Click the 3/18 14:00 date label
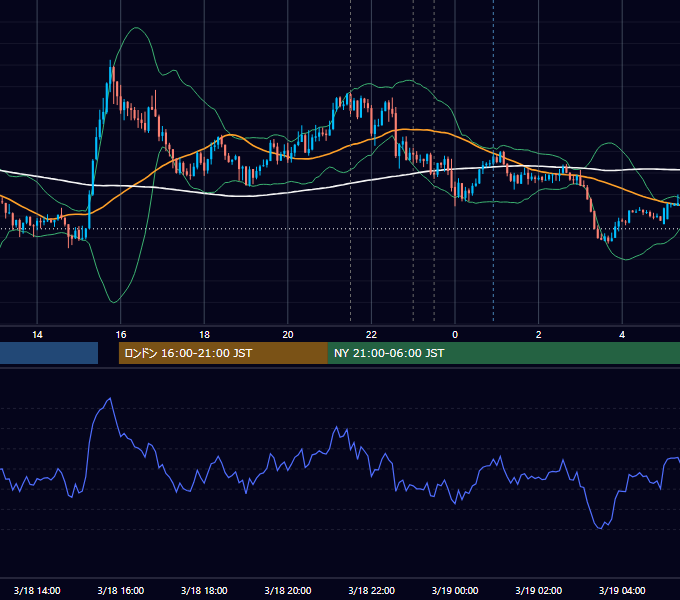Image resolution: width=680 pixels, height=600 pixels. click(x=37, y=590)
